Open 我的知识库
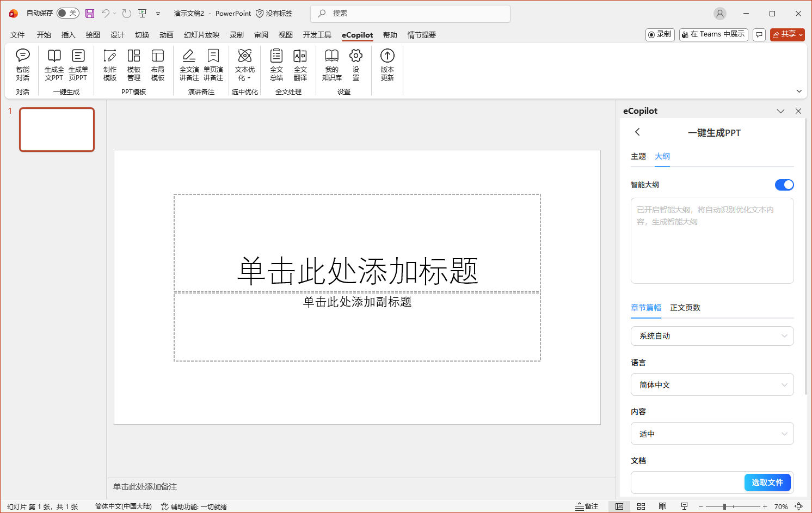Screen dimensions: 812x513 331,64
